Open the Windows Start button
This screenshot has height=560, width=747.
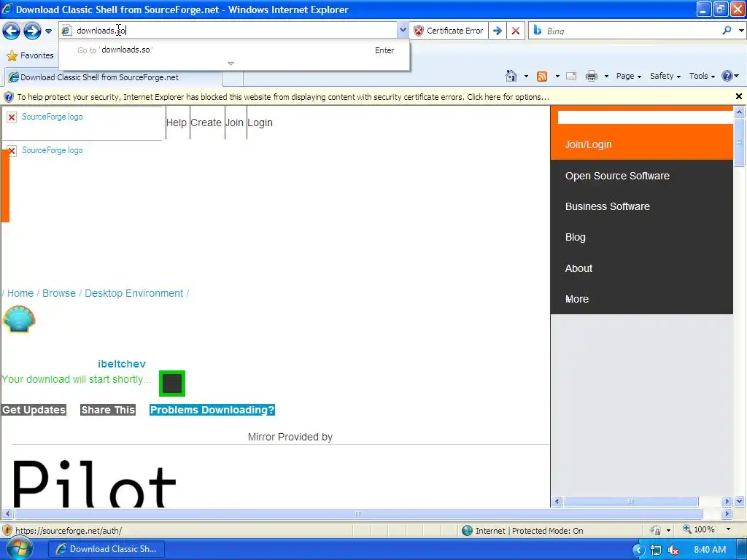(x=20, y=549)
